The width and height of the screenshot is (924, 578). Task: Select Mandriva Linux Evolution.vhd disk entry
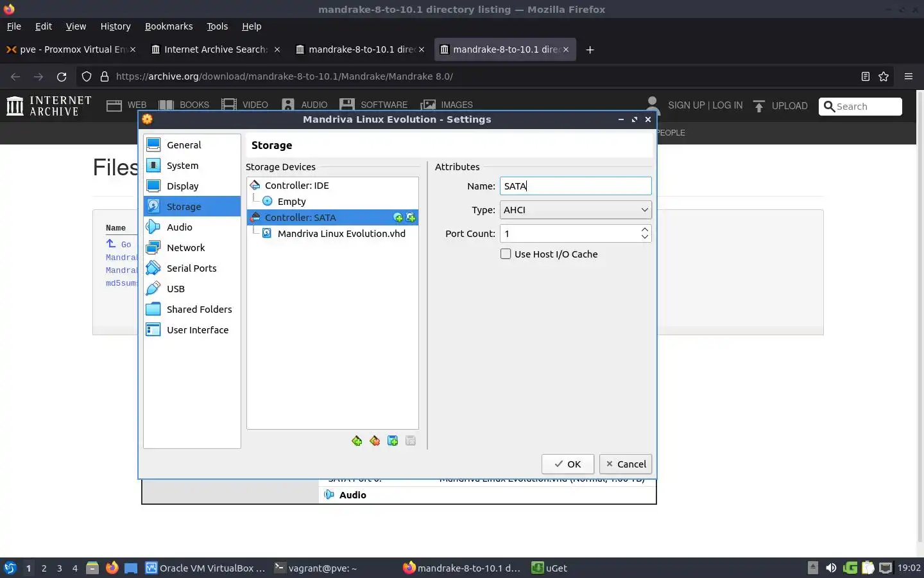[x=332, y=234]
